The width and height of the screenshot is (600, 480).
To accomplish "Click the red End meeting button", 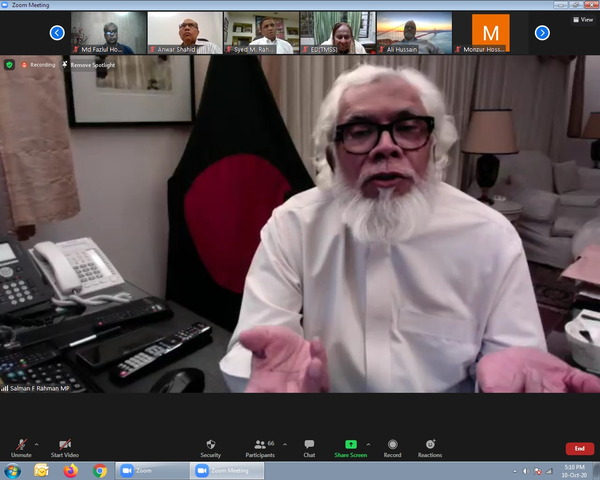I will pos(579,449).
